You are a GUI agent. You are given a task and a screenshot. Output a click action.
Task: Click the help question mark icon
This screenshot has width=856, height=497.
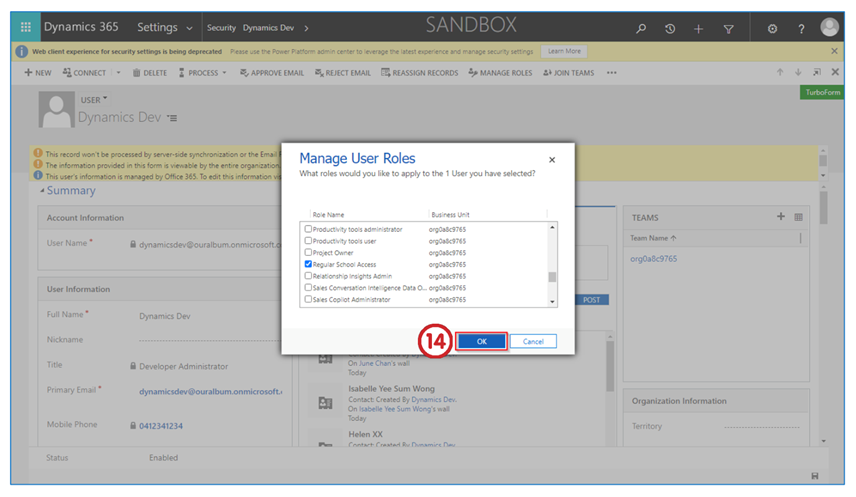(x=801, y=29)
